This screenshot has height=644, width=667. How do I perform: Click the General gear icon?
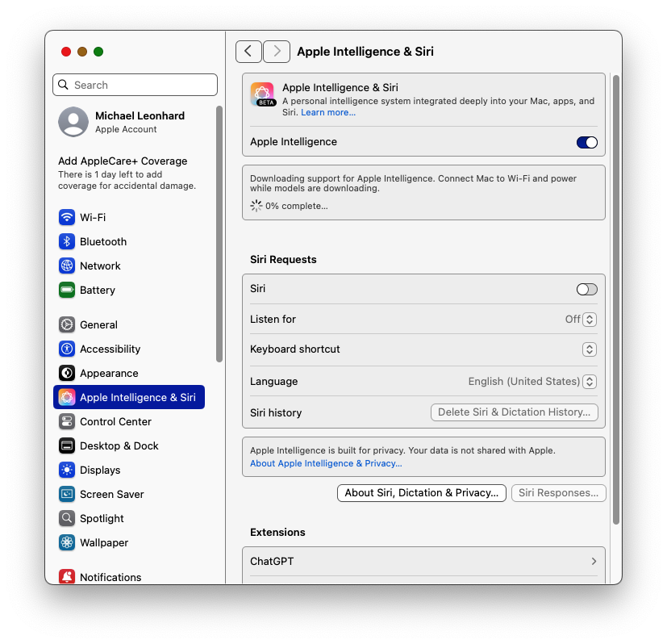tap(67, 324)
